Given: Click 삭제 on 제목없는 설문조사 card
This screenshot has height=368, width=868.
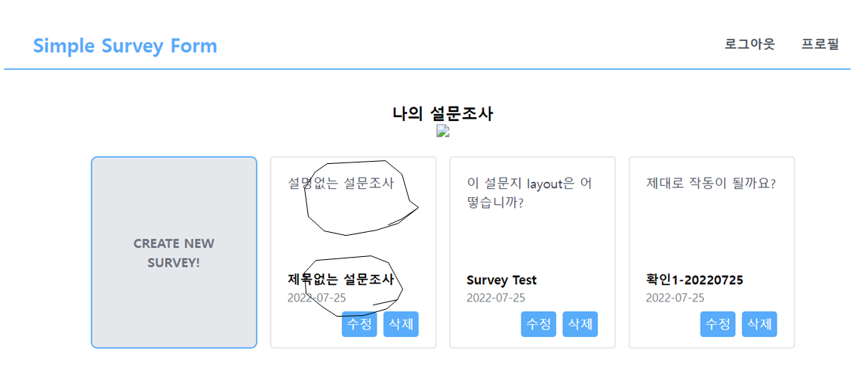Looking at the screenshot, I should point(401,324).
